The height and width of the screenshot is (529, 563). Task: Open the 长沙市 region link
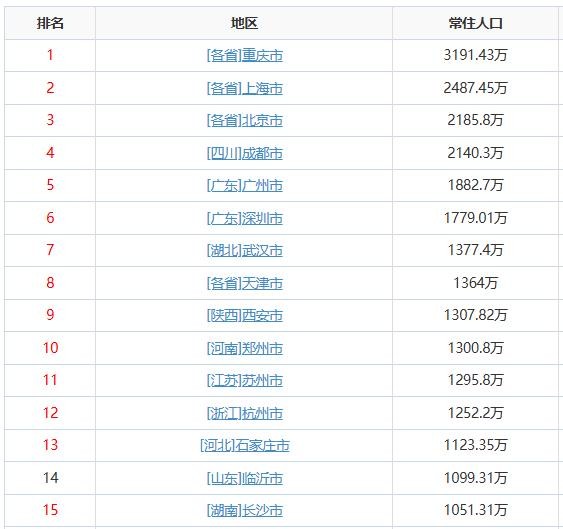point(245,511)
